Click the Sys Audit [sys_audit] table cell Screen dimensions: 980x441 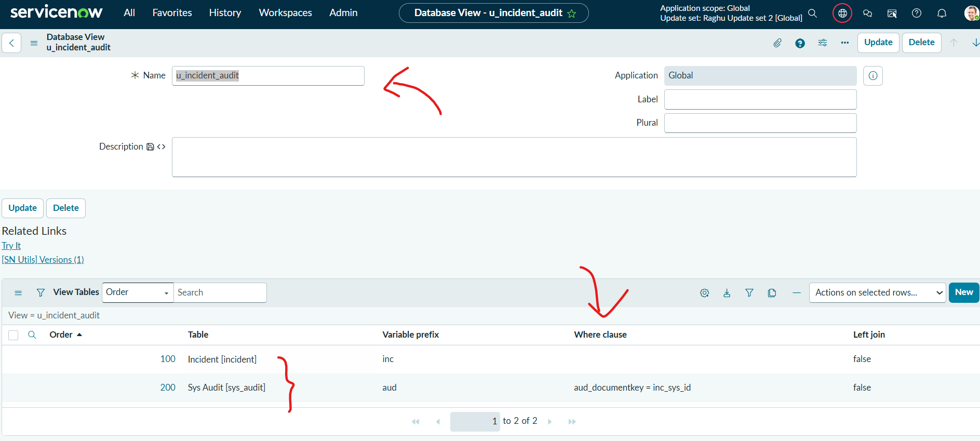coord(226,387)
